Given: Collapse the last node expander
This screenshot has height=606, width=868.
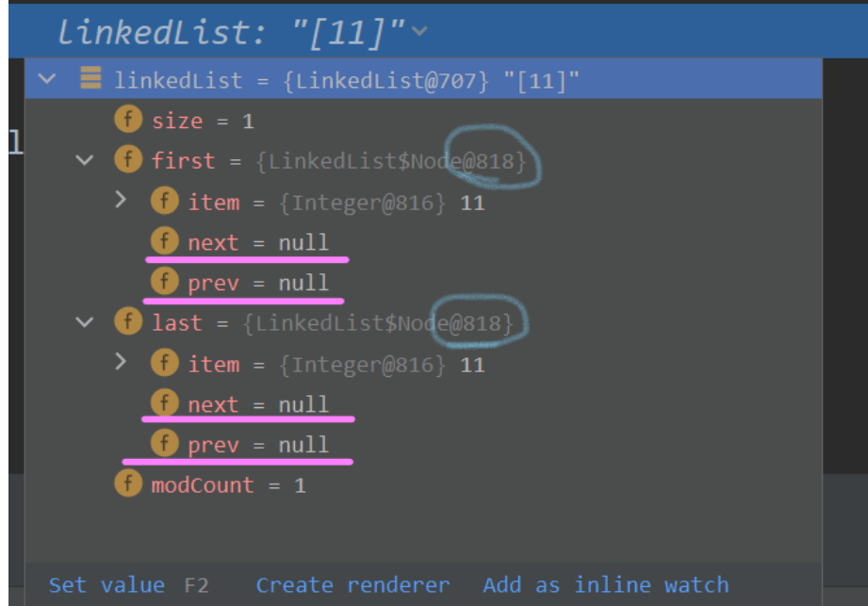Looking at the screenshot, I should click(85, 322).
